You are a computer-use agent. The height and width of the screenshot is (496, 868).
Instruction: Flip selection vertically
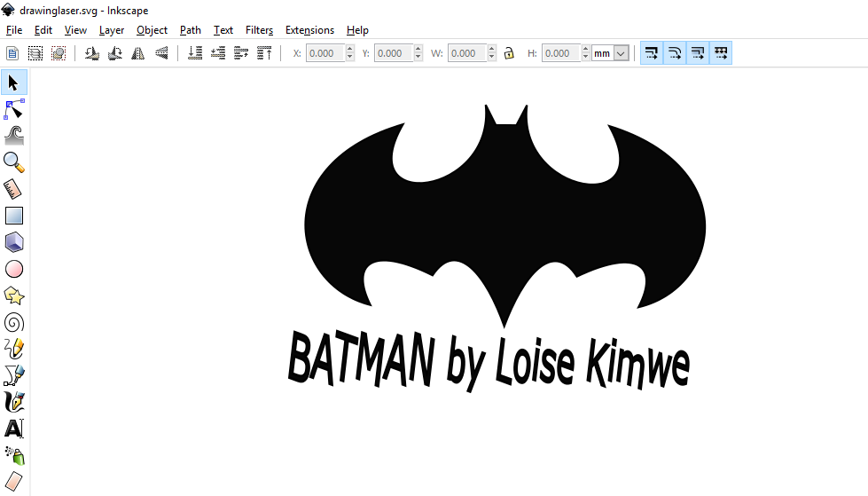161,53
